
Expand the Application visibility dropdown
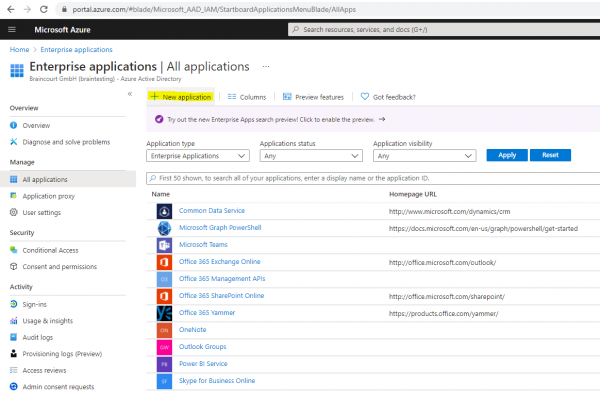click(424, 156)
